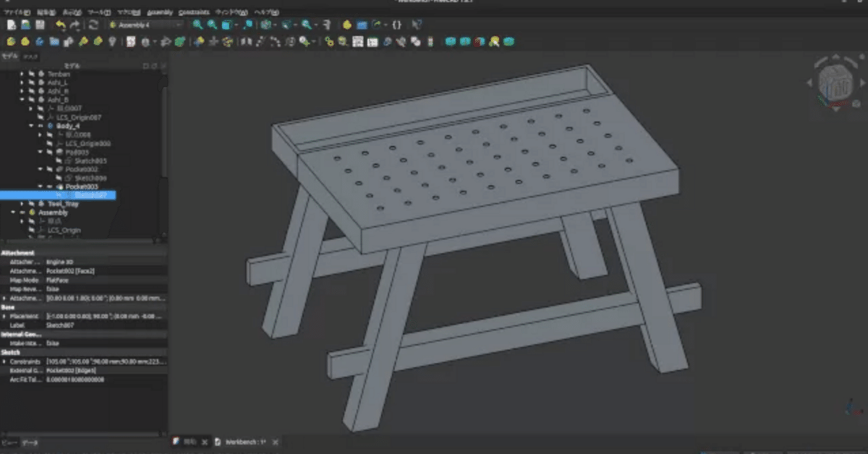Open the 編集 menu

point(45,13)
